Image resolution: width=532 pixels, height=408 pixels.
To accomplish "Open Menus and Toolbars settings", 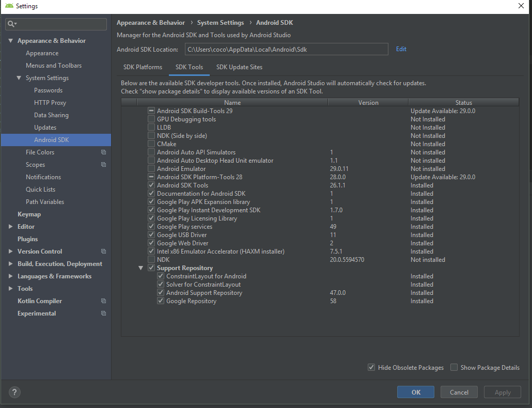I will [x=54, y=66].
